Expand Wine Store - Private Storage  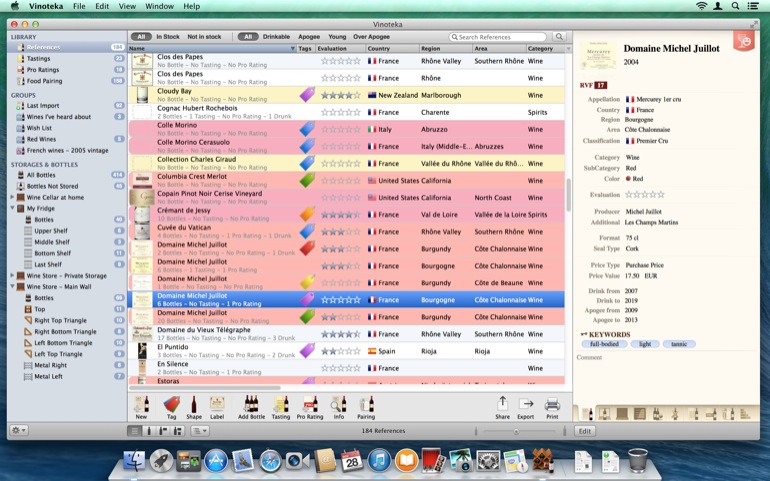[x=12, y=276]
